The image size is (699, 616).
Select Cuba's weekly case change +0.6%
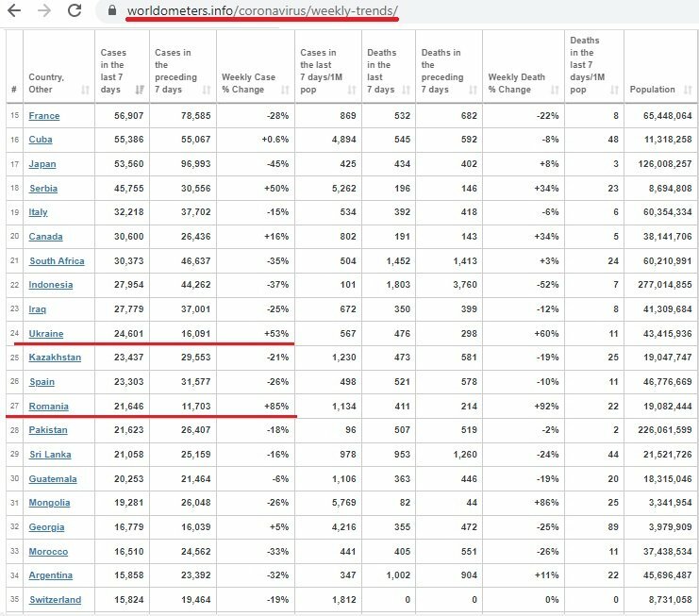(x=275, y=140)
